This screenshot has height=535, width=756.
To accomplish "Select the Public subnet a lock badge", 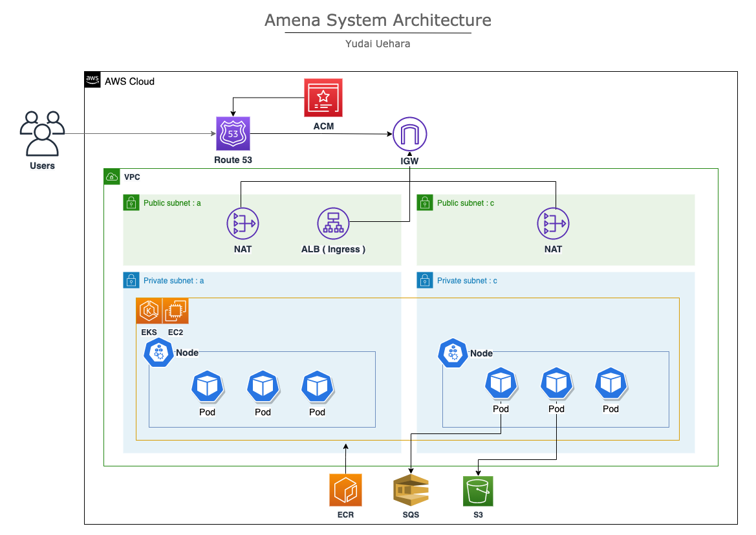I will (x=131, y=202).
